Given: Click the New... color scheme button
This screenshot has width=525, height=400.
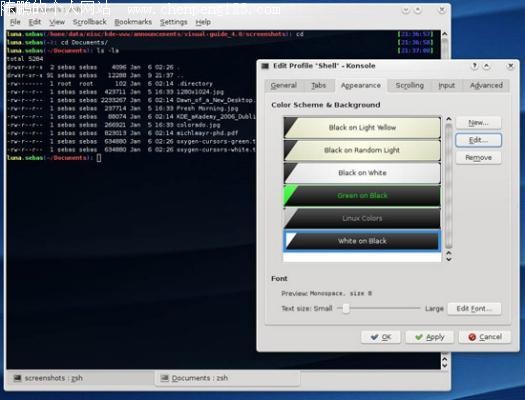Looking at the screenshot, I should 478,123.
